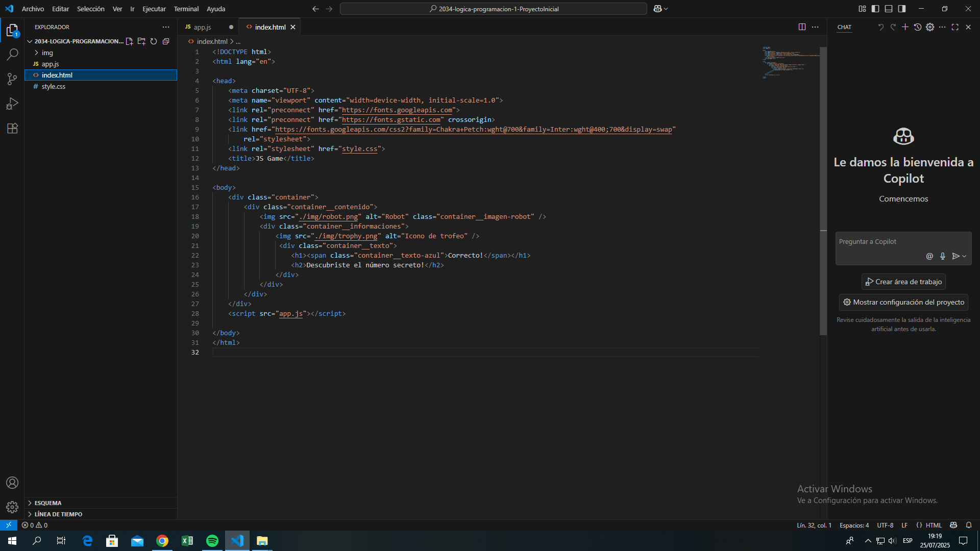Open the Selección menu
The width and height of the screenshot is (980, 551).
[90, 9]
